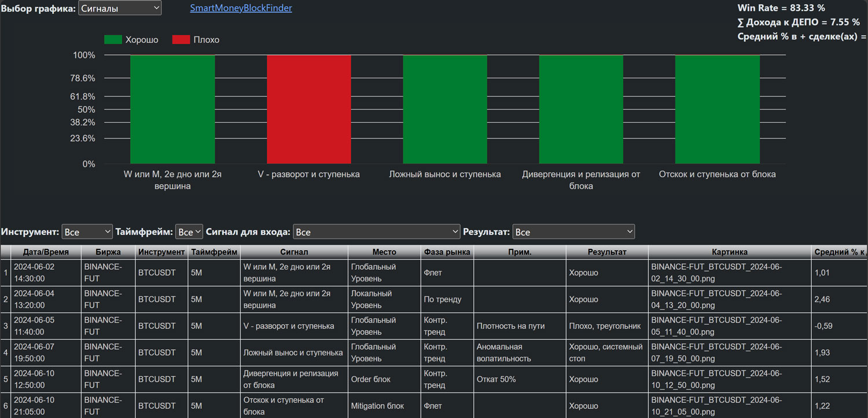Sort by the Результат column header
Image resolution: width=868 pixels, height=418 pixels.
point(607,252)
